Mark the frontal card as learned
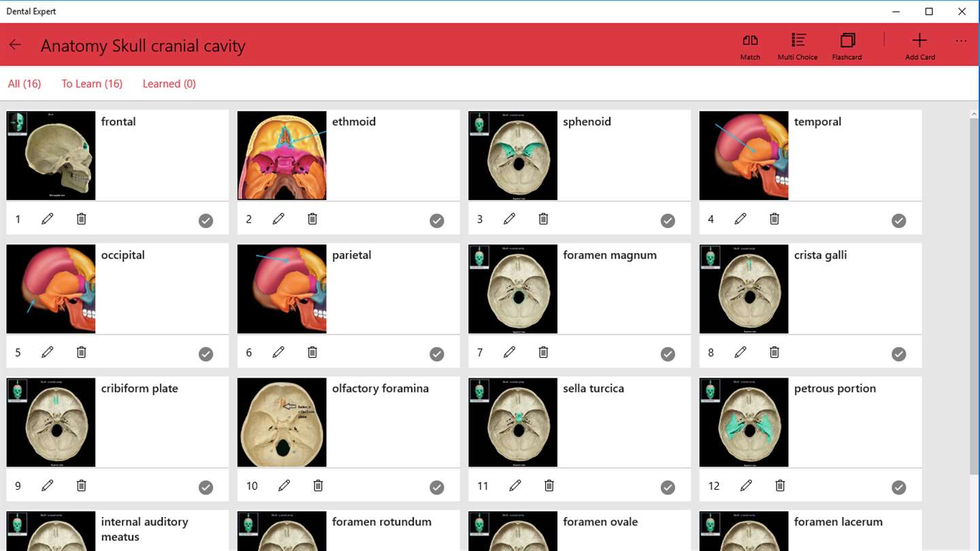Viewport: 980px width, 551px height. click(x=206, y=220)
